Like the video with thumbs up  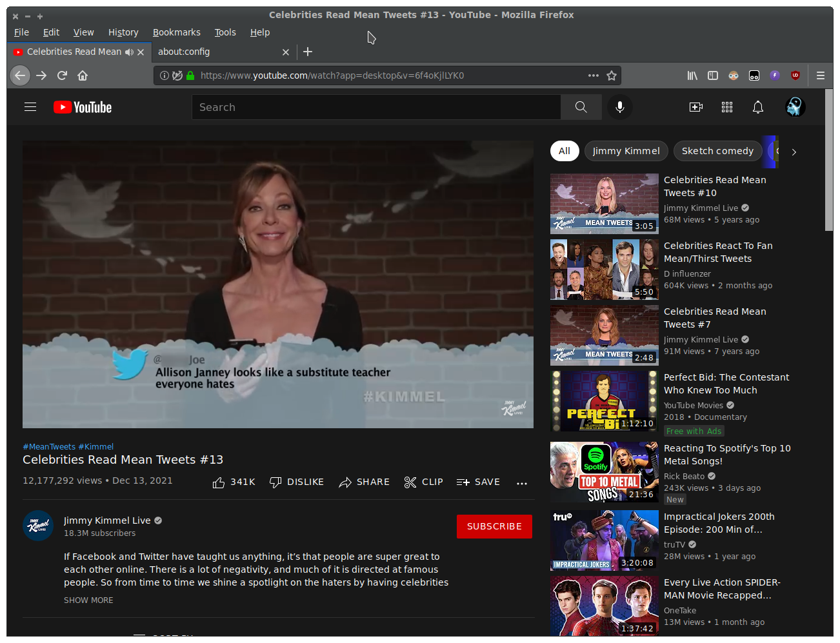234,482
